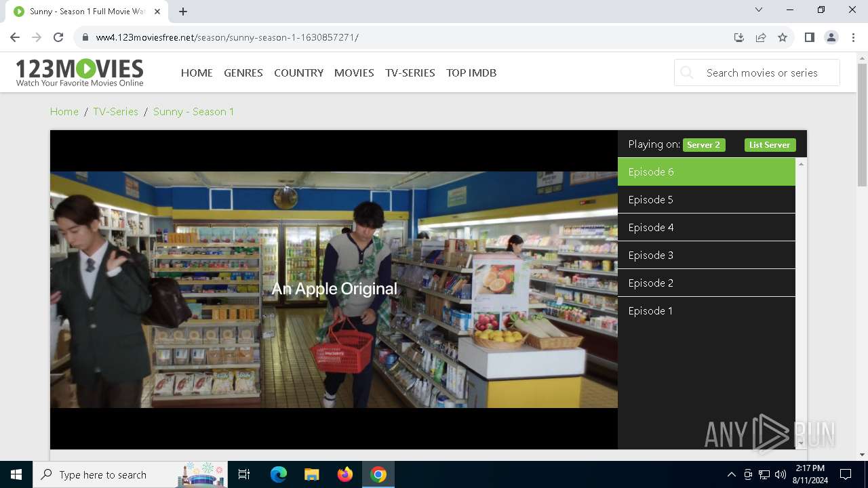Show hidden system tray icons
Image resolution: width=868 pixels, height=488 pixels.
coord(732,474)
